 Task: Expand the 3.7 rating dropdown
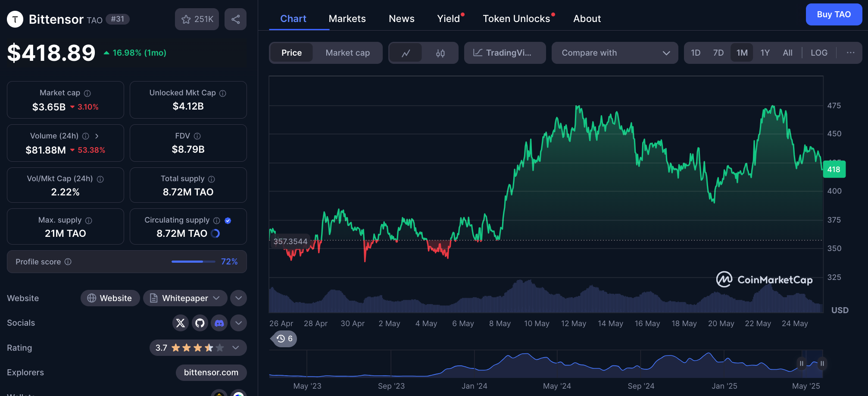coord(198,348)
